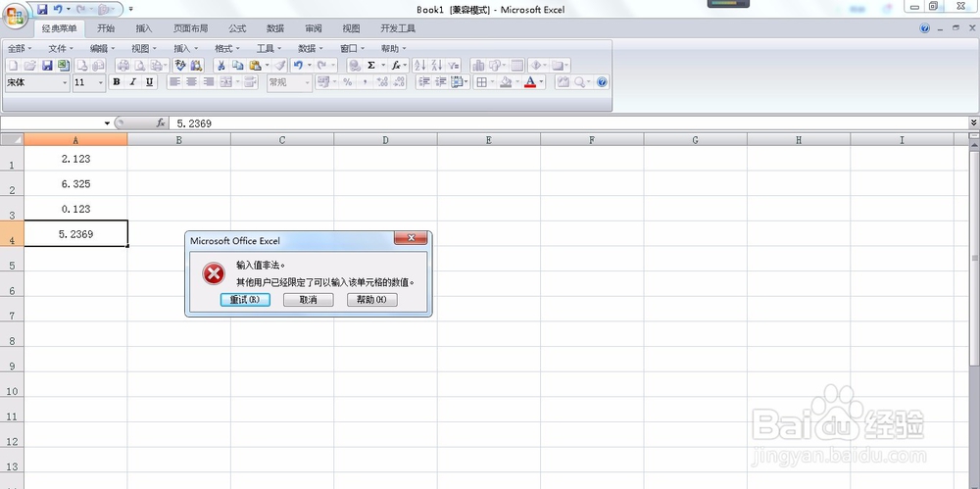Click the Sort Descending icon

[x=436, y=65]
